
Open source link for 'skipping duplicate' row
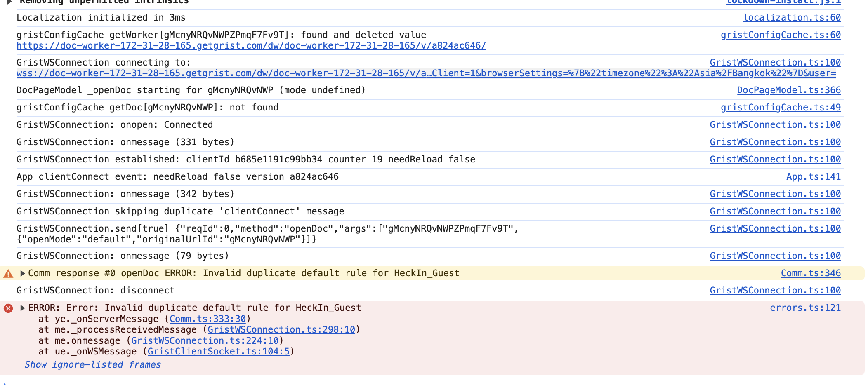click(775, 211)
